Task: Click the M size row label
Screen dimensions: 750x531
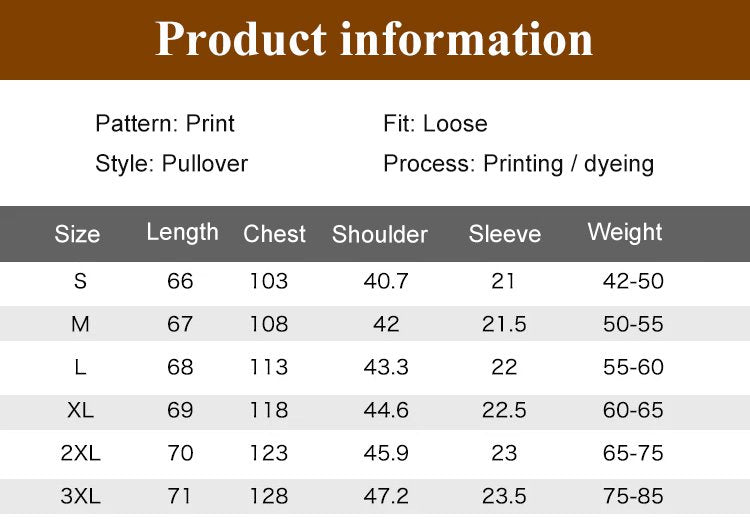Action: tap(80, 324)
